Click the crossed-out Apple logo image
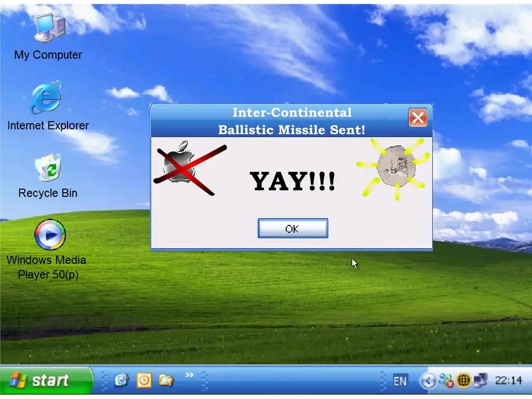 190,168
